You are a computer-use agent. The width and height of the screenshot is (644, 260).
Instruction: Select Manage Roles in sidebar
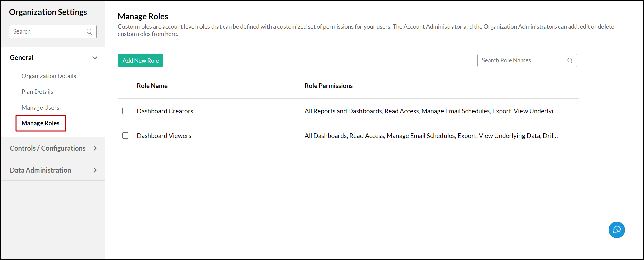[41, 123]
